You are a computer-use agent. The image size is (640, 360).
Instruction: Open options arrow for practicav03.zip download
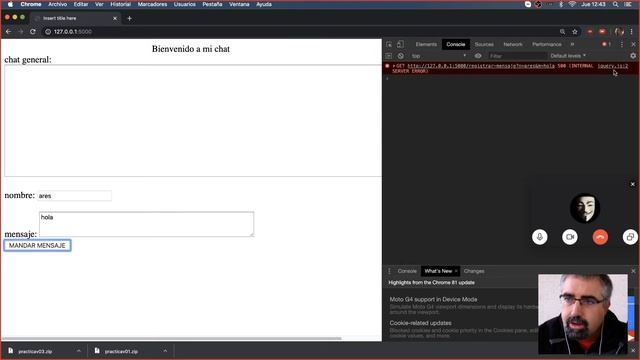tap(78, 351)
